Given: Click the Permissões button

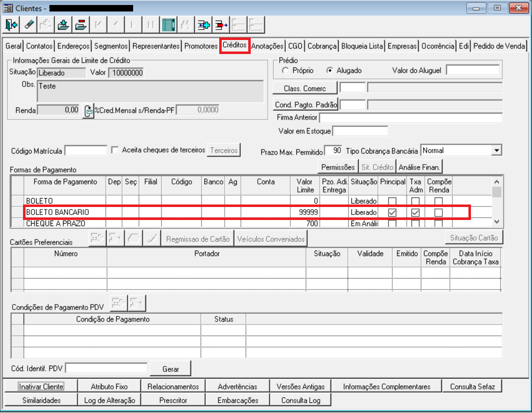Looking at the screenshot, I should pyautogui.click(x=338, y=167).
